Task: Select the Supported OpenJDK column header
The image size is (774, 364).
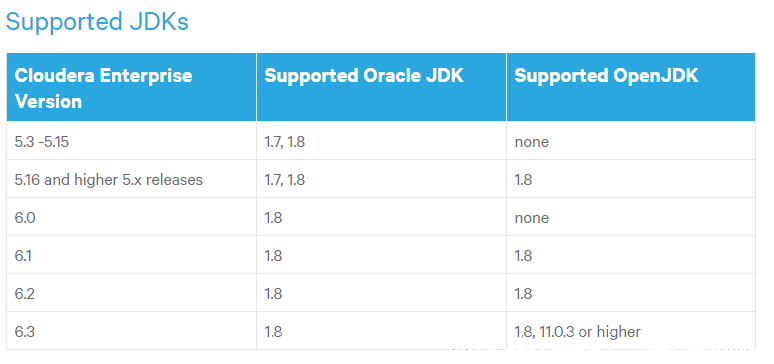Action: point(631,87)
